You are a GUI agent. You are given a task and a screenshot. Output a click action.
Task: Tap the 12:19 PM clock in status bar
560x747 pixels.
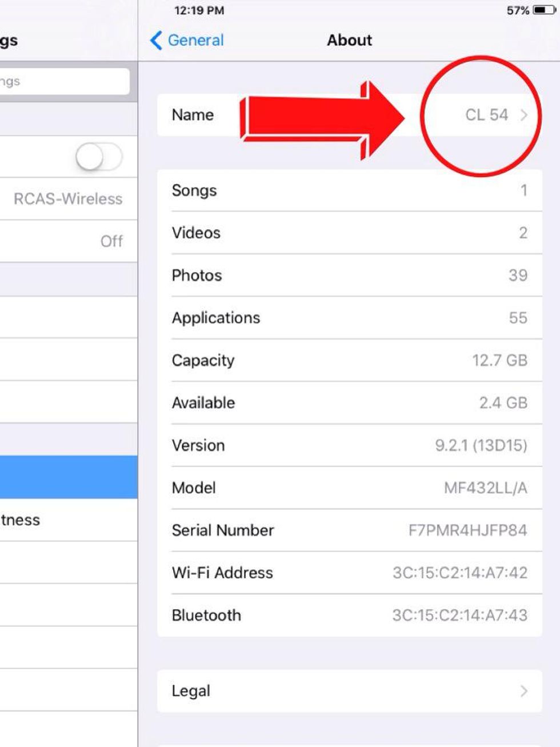[x=199, y=10]
